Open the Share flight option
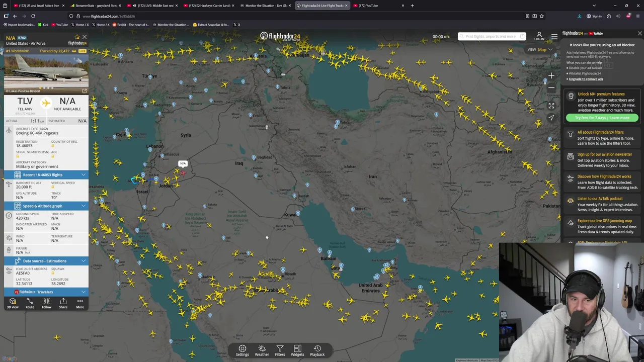The width and height of the screenshot is (644, 362). point(63,303)
